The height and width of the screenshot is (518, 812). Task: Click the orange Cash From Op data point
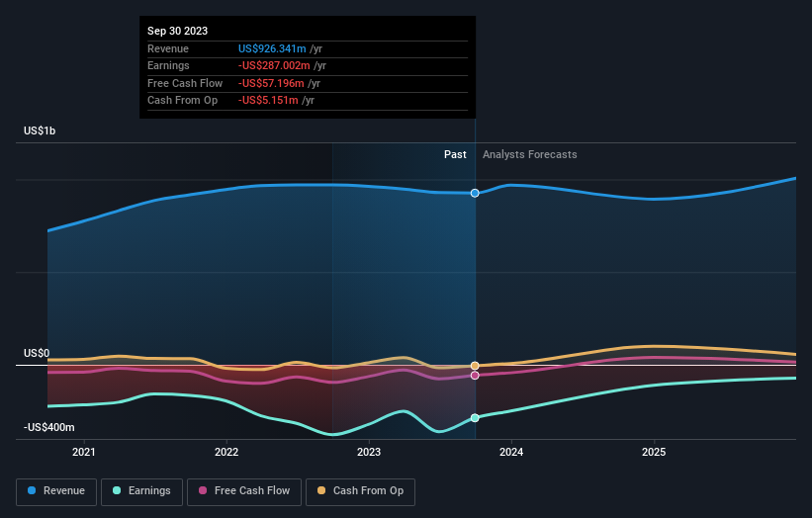coord(475,366)
